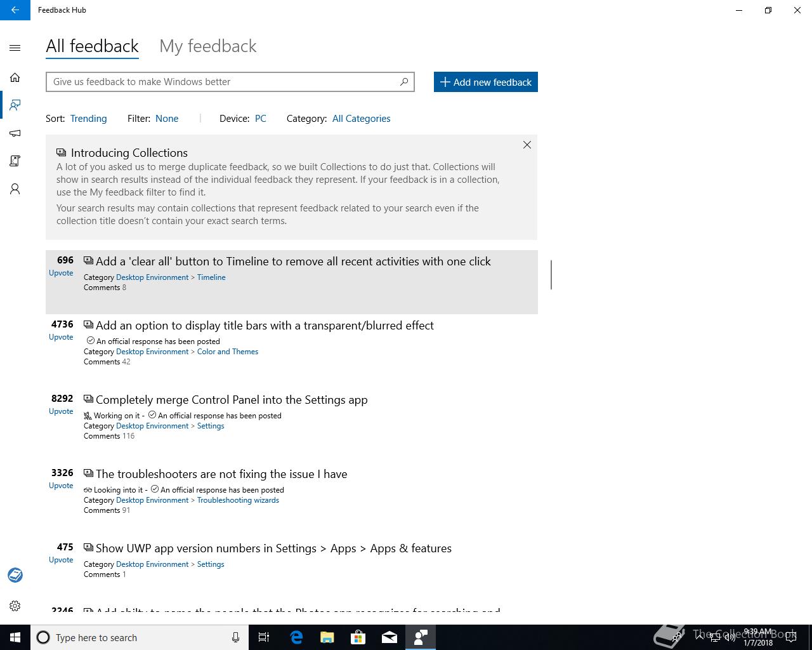
Task: Open Settings gear in sidebar
Action: [x=15, y=606]
